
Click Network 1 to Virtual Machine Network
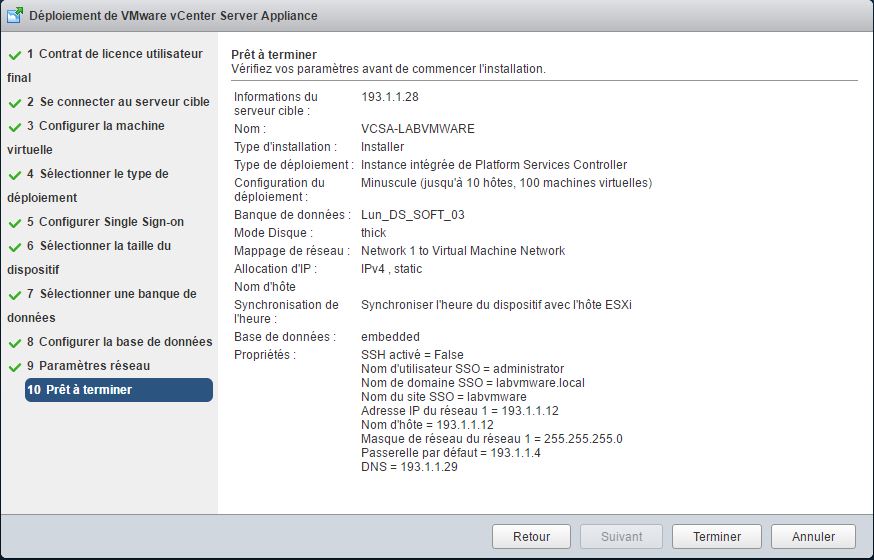click(463, 251)
